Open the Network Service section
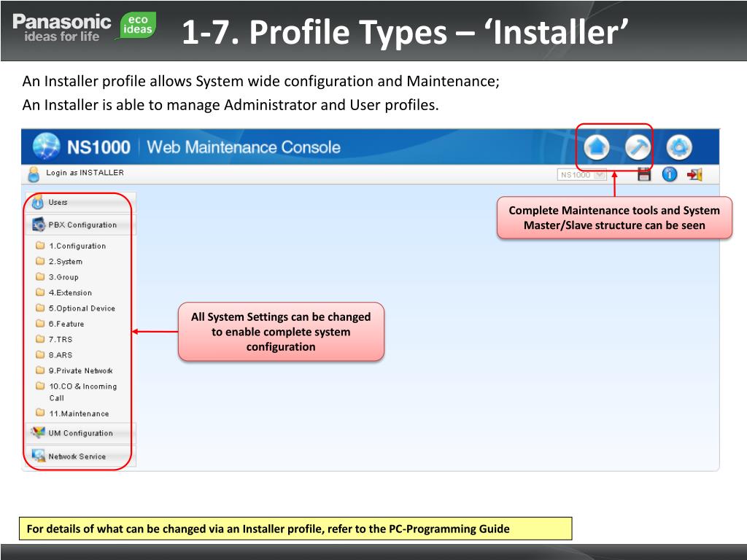 [80, 456]
